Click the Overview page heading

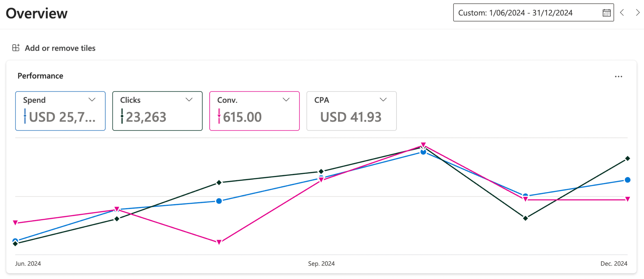pyautogui.click(x=36, y=13)
